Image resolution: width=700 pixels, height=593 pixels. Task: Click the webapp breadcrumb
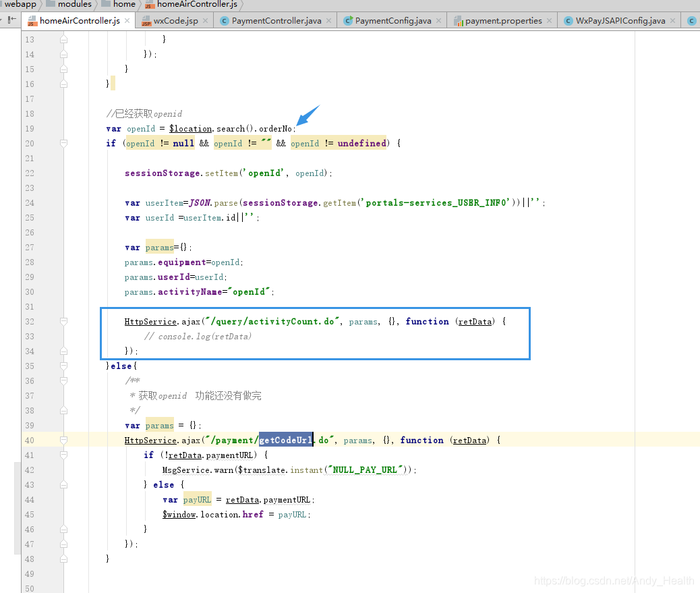coord(20,4)
